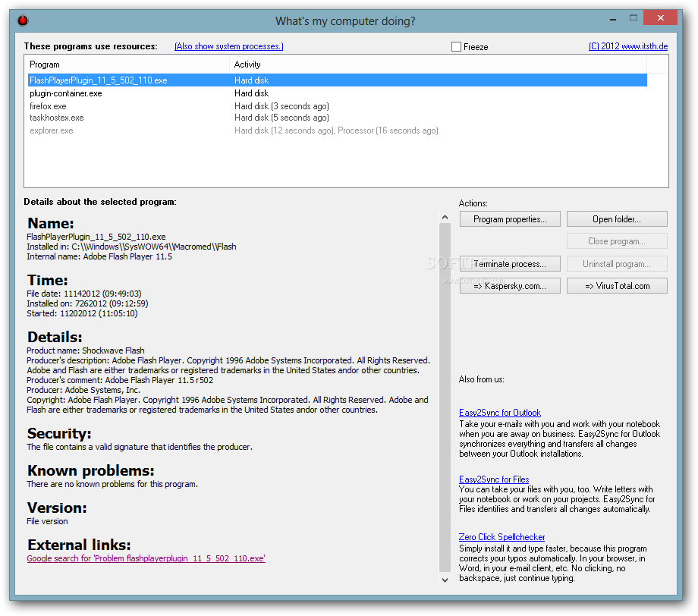Open the VirusTotal.com lookup button

[x=617, y=286]
